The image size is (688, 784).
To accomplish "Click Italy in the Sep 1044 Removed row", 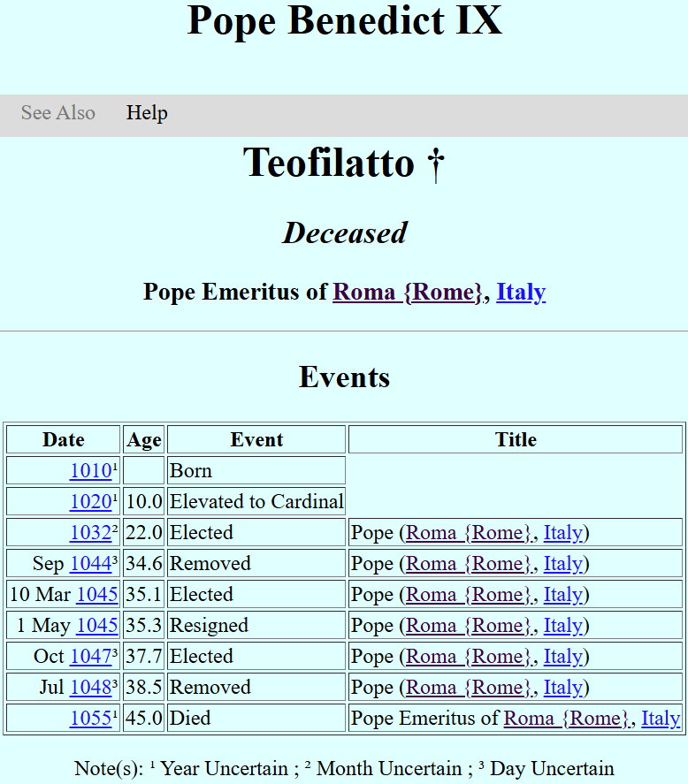I will 563,564.
